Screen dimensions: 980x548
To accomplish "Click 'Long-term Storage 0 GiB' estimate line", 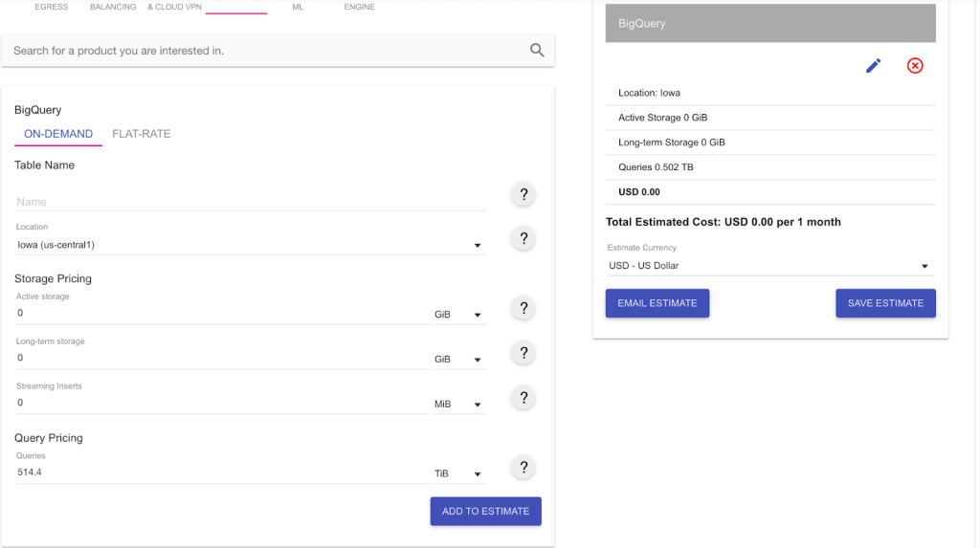I will [770, 142].
